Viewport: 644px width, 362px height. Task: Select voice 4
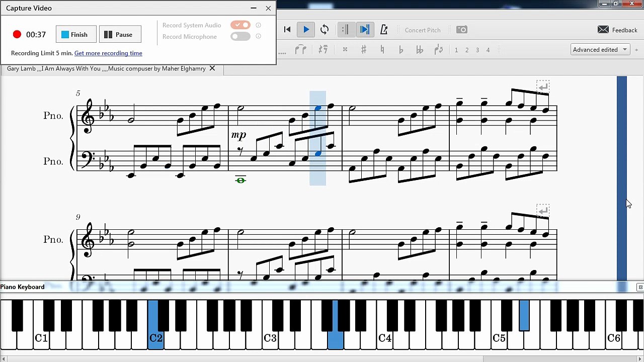pyautogui.click(x=488, y=50)
